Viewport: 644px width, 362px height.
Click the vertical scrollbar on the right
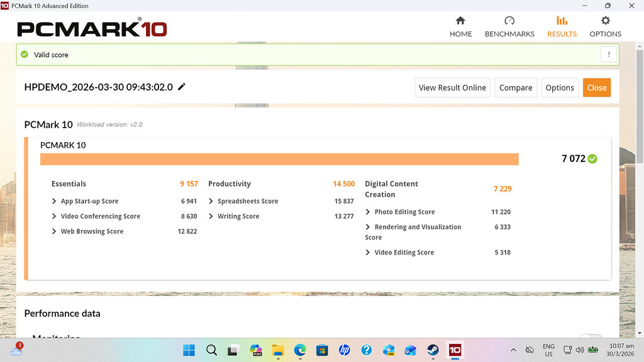pyautogui.click(x=640, y=189)
